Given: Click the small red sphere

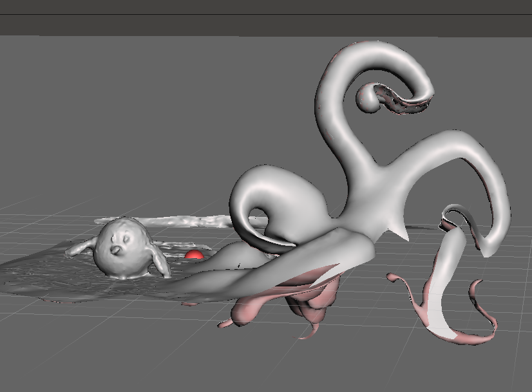Looking at the screenshot, I should [194, 256].
